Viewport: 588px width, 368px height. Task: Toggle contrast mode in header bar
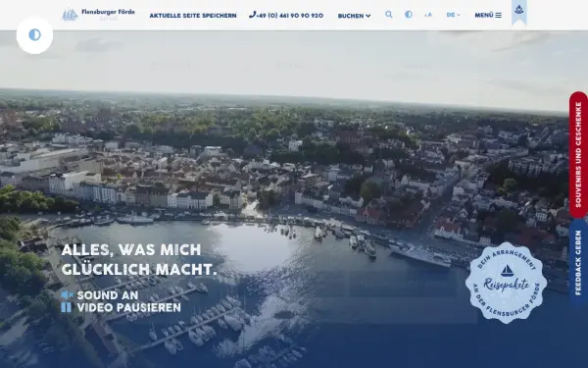click(x=409, y=15)
